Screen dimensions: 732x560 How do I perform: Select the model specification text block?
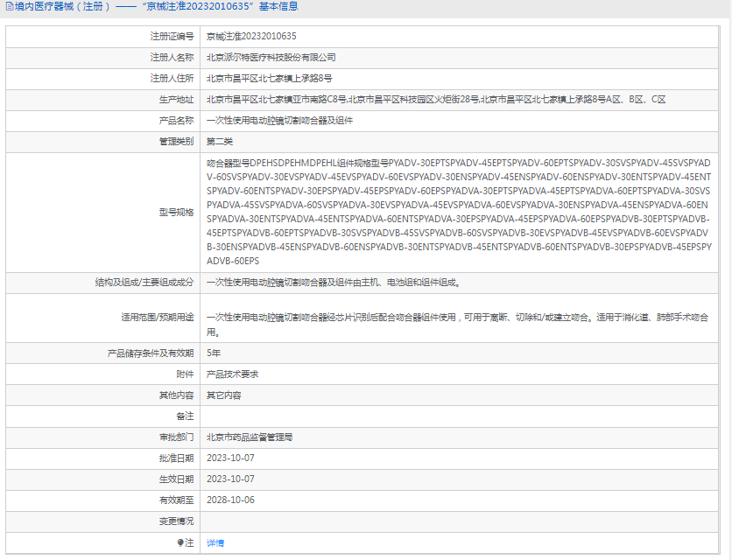click(459, 212)
